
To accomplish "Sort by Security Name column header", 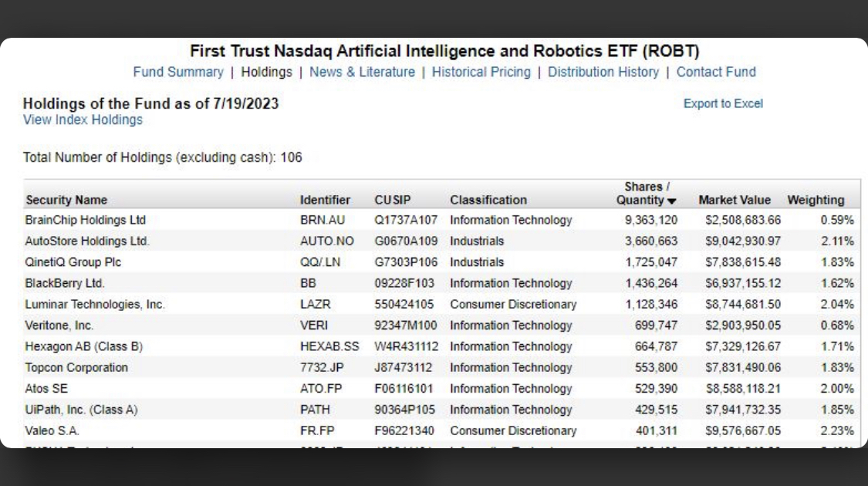I will pos(66,201).
